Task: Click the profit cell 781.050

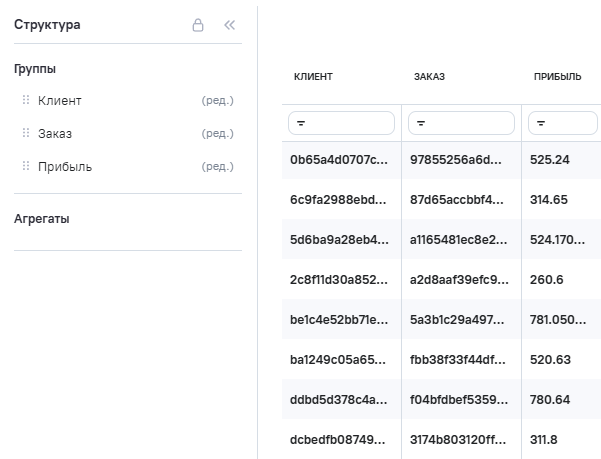Action: (x=558, y=319)
